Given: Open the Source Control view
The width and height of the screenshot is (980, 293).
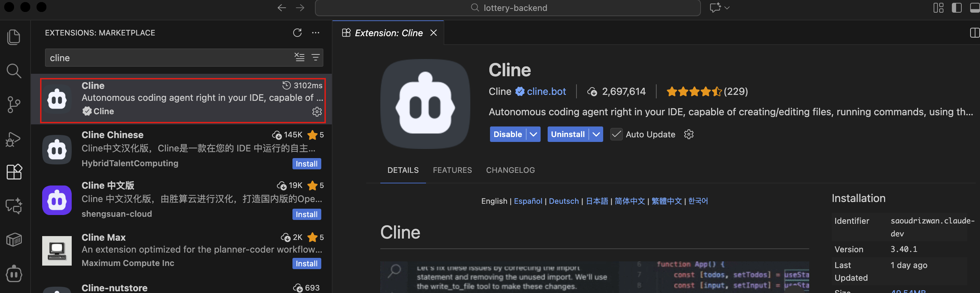Looking at the screenshot, I should tap(14, 104).
